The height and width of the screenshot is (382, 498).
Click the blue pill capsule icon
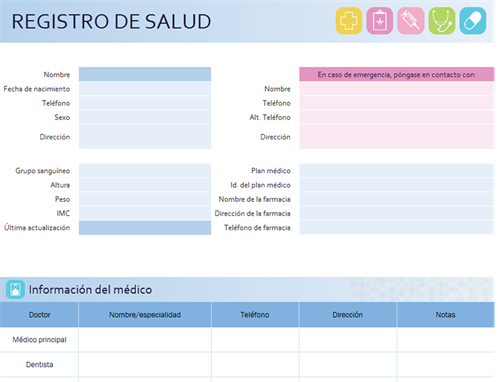pyautogui.click(x=473, y=21)
